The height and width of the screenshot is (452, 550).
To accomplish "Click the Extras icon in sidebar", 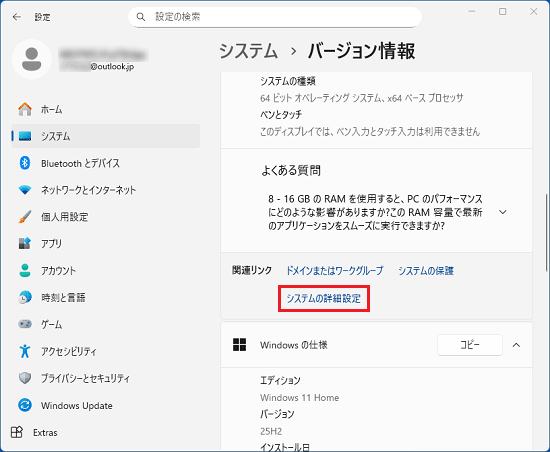I will [16, 432].
